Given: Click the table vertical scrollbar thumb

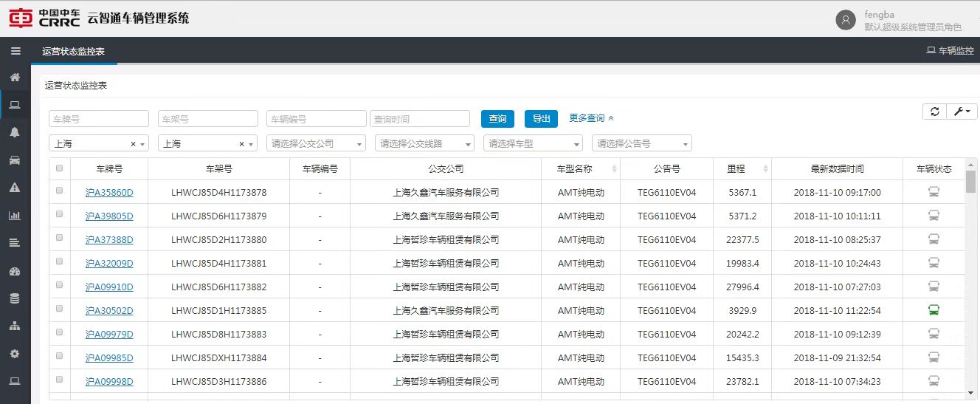Looking at the screenshot, I should tap(970, 181).
